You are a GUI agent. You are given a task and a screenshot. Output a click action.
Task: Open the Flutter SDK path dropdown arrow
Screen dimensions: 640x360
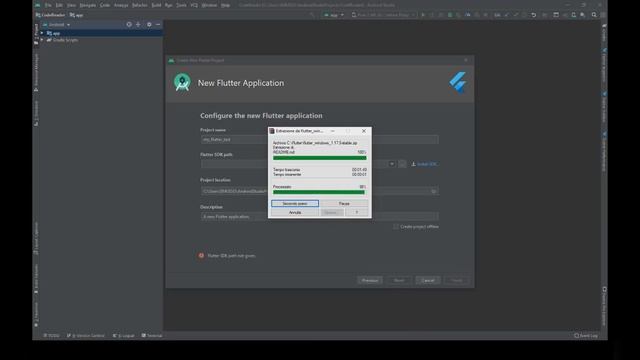click(391, 164)
